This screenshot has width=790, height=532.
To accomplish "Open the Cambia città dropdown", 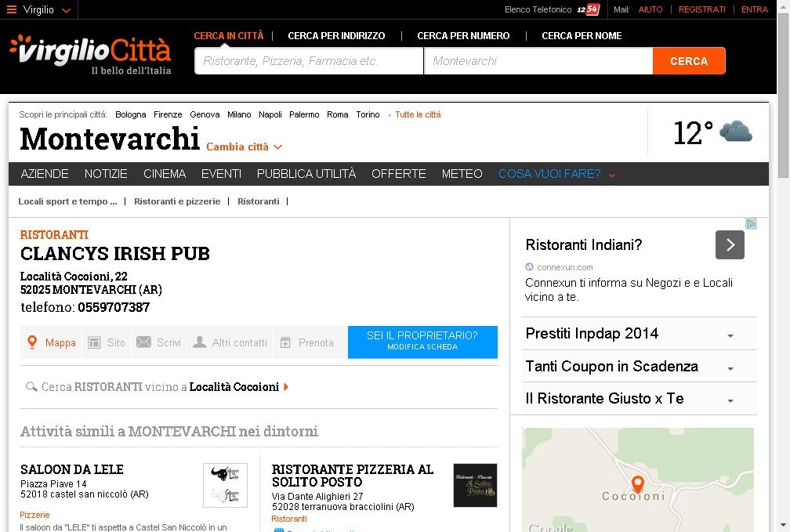I will coord(245,147).
